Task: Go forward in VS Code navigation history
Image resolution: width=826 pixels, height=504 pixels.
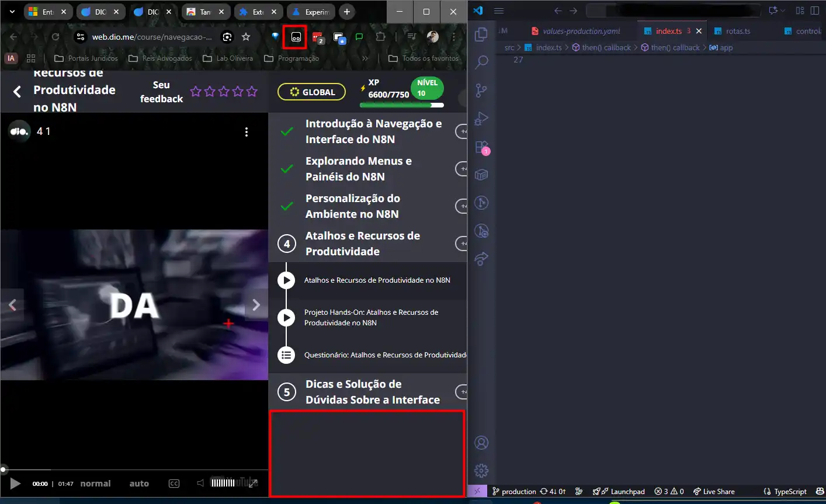Action: pos(573,11)
